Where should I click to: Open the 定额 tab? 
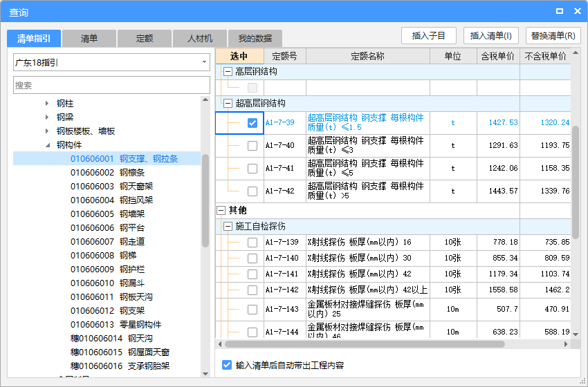[145, 38]
